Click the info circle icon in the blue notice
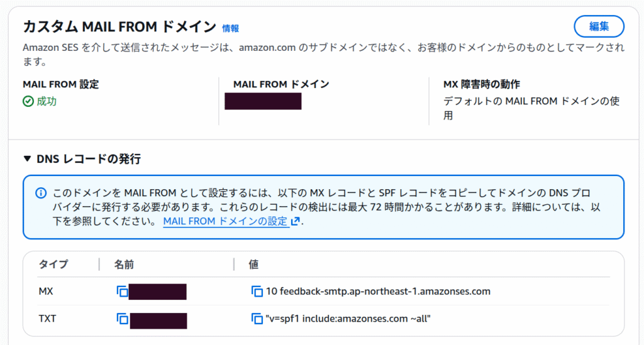 (41, 193)
